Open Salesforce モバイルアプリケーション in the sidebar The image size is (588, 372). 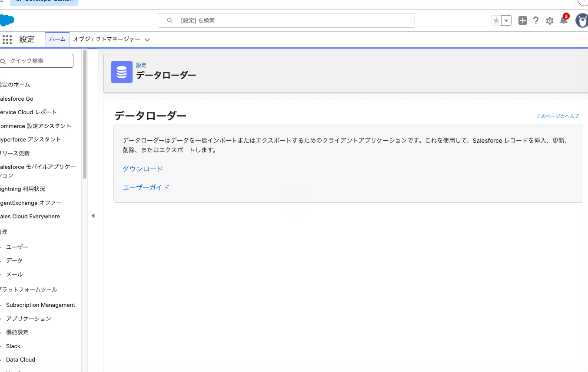pos(38,171)
